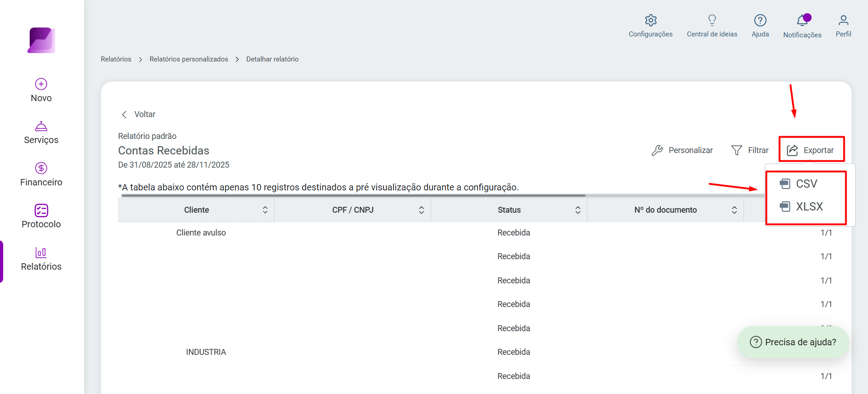Sort by CPF / CNPJ column arrows

(421, 210)
